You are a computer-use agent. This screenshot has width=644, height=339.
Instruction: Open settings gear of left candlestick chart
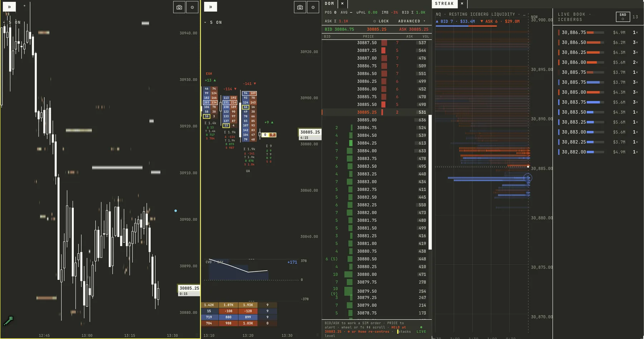pos(192,7)
